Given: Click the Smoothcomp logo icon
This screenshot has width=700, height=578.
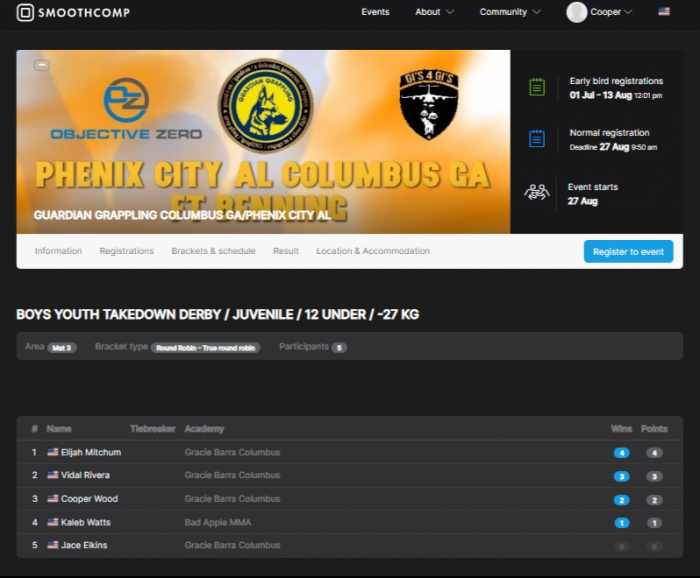Looking at the screenshot, I should tap(25, 13).
